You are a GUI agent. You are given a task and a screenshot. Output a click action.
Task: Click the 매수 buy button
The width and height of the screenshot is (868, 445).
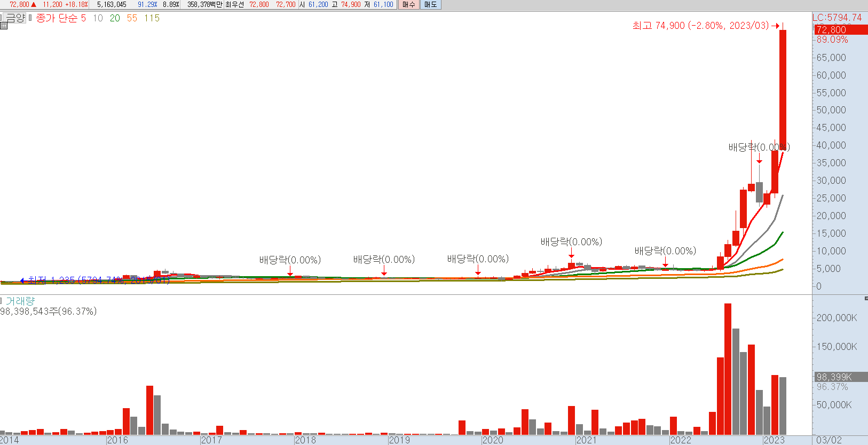409,5
